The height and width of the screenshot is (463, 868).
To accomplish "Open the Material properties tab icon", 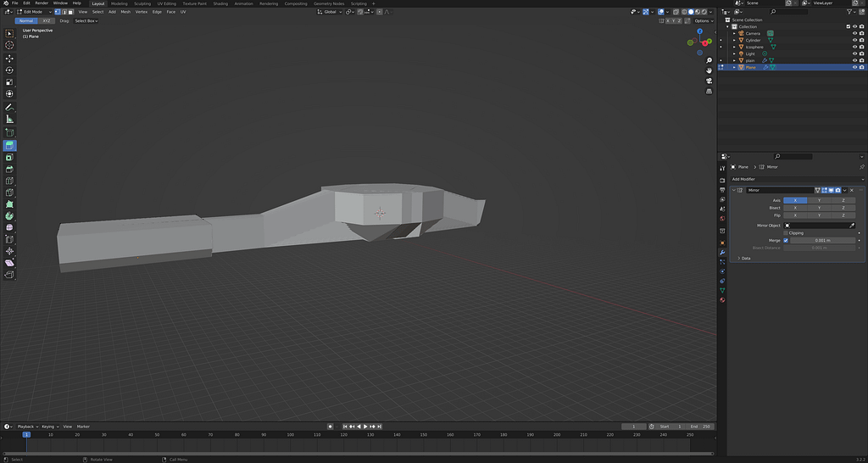I will coord(722,300).
